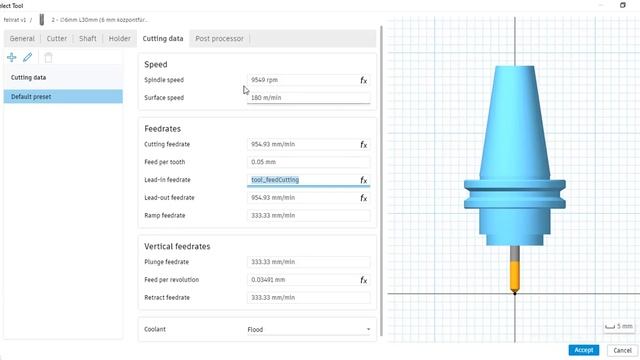Select the Cutting data tab
The height and width of the screenshot is (360, 640).
click(x=163, y=38)
